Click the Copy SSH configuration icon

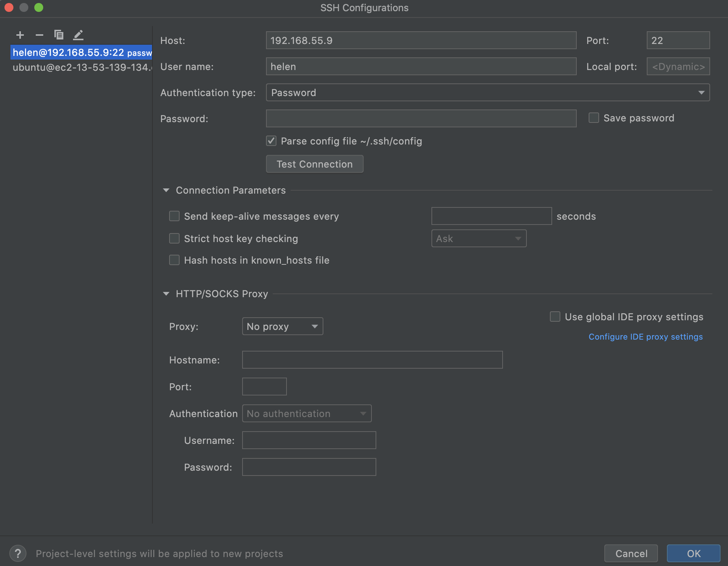58,34
